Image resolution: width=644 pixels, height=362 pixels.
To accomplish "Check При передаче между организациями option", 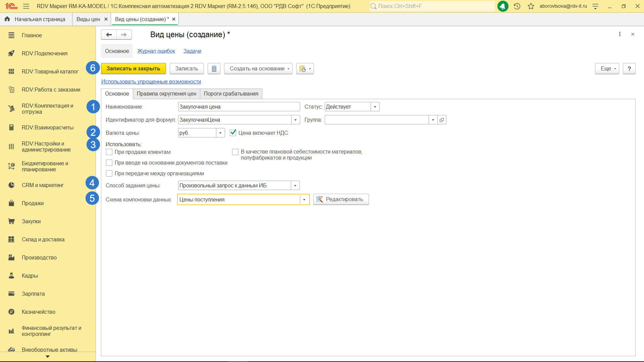I will point(109,174).
